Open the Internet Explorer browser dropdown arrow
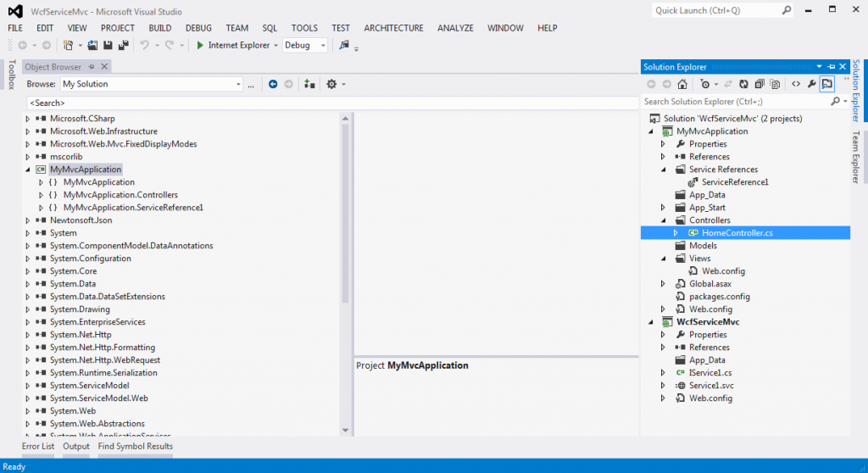 click(x=275, y=46)
